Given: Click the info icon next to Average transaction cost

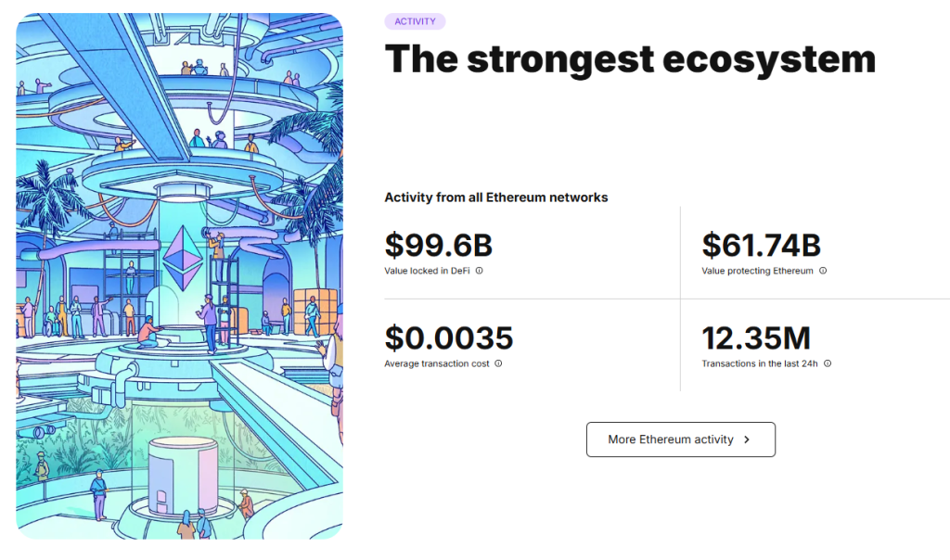Looking at the screenshot, I should point(498,363).
